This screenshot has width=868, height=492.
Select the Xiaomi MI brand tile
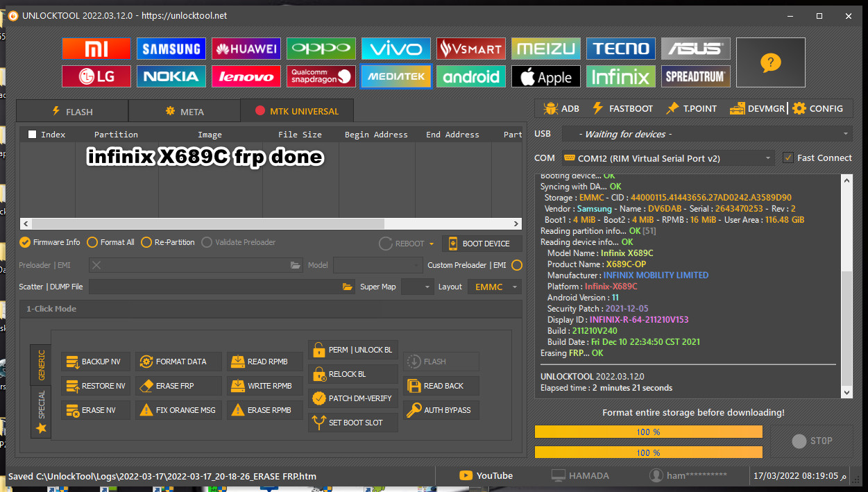pyautogui.click(x=96, y=49)
